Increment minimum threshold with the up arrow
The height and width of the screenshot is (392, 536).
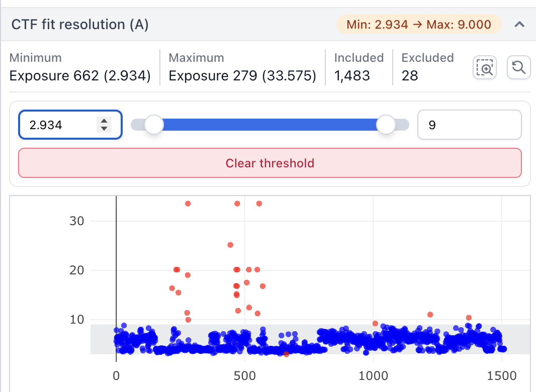tap(104, 121)
